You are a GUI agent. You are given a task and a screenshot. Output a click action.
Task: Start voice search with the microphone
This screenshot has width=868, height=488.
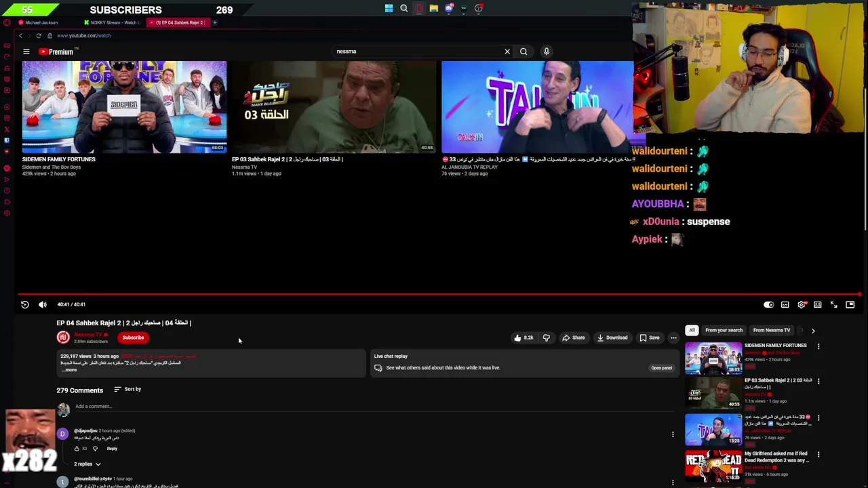coord(547,52)
